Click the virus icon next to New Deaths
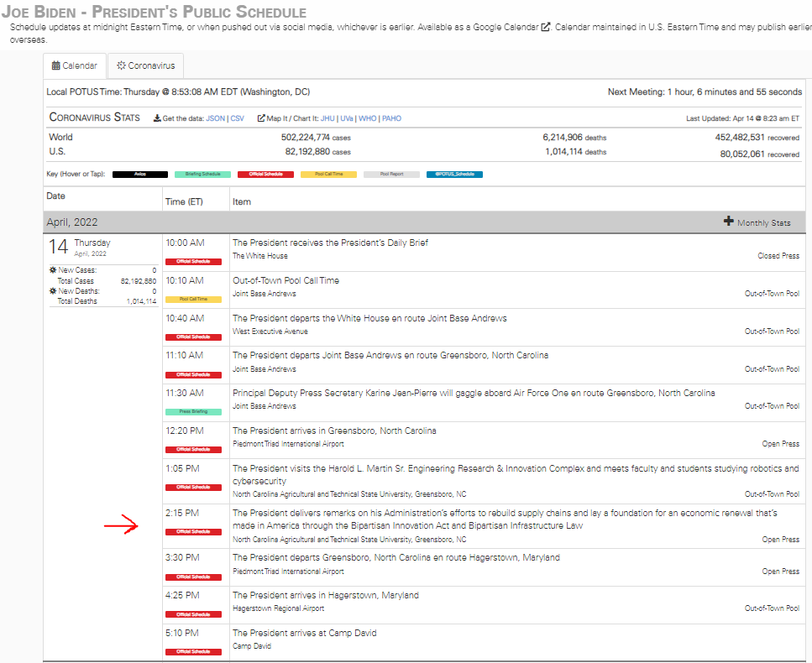This screenshot has width=812, height=663. [53, 291]
